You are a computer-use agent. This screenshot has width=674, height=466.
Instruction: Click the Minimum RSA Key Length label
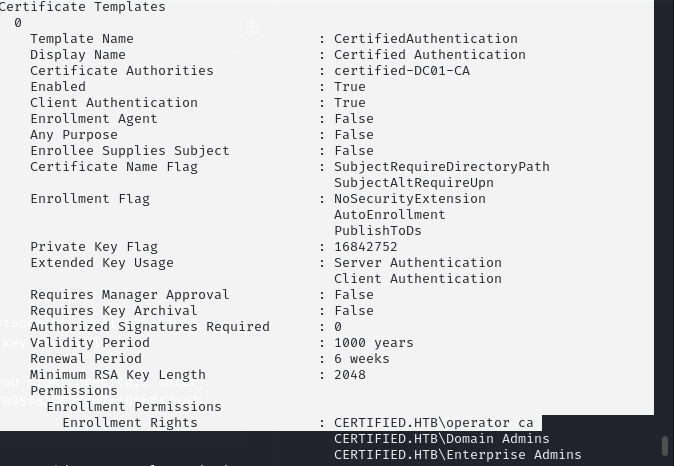tap(117, 375)
